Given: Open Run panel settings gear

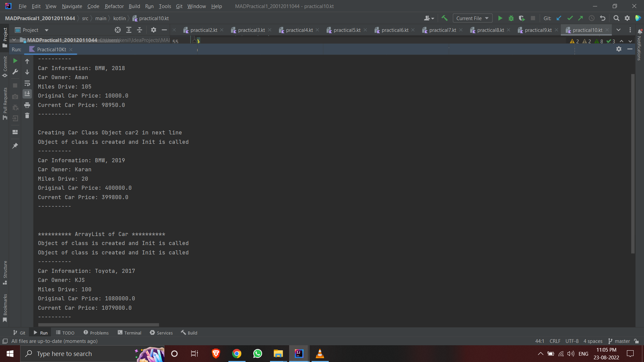Looking at the screenshot, I should [x=619, y=49].
